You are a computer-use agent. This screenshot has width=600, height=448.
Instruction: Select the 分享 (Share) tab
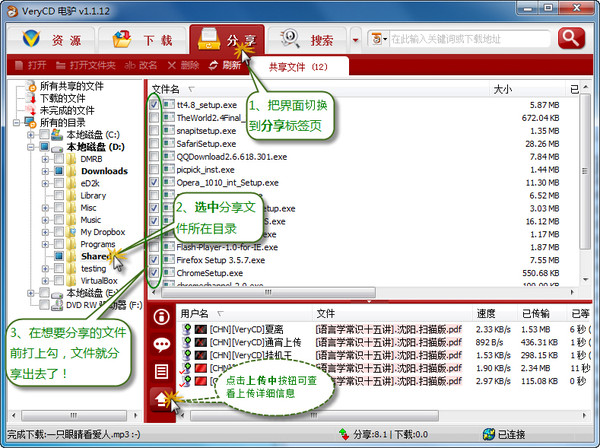tap(227, 39)
